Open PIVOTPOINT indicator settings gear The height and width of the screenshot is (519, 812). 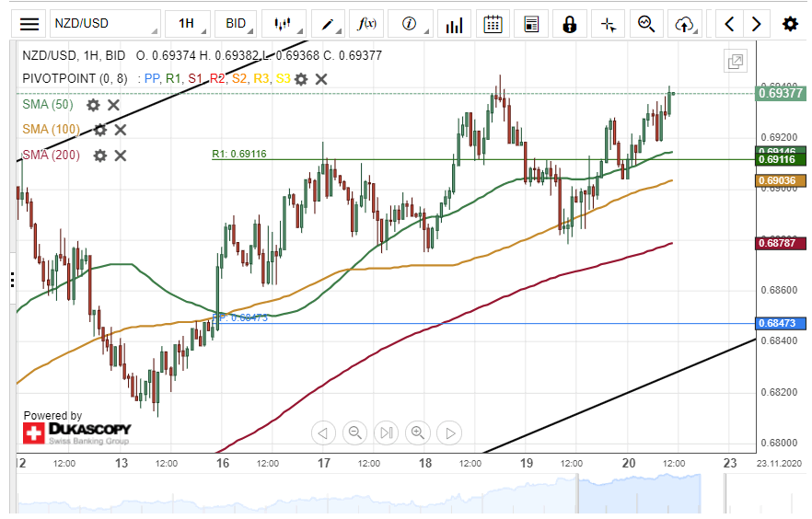[301, 79]
